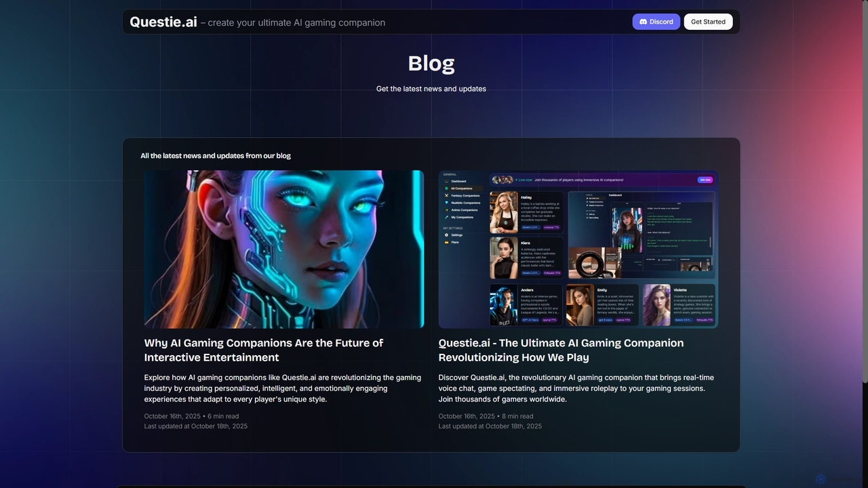The height and width of the screenshot is (488, 868).
Task: Click the Questie.ai logo text
Action: pos(163,22)
